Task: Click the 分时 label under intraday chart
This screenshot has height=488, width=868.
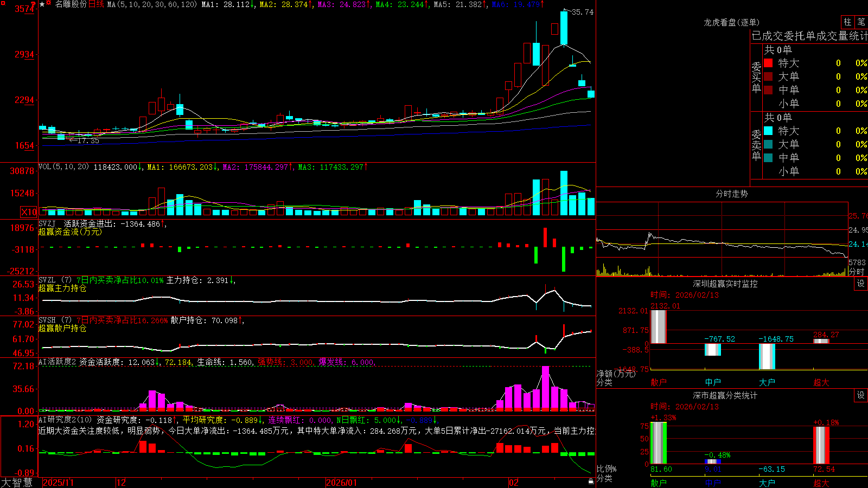Action: (856, 272)
